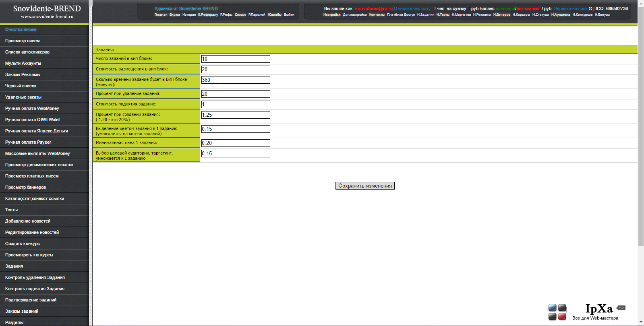The height and width of the screenshot is (326, 644).
Task: Open Н.Задания in the admin menu
Action: coord(426,15)
